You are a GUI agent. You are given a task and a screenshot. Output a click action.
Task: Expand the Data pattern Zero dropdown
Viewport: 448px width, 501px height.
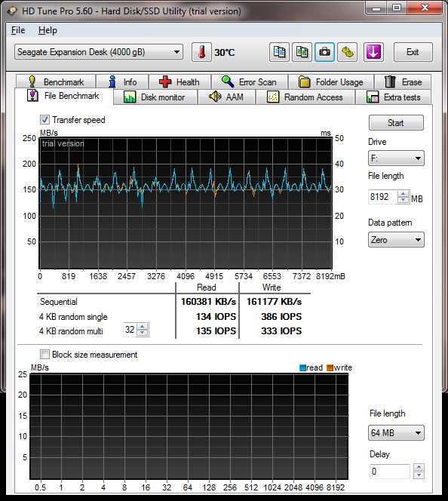point(396,240)
